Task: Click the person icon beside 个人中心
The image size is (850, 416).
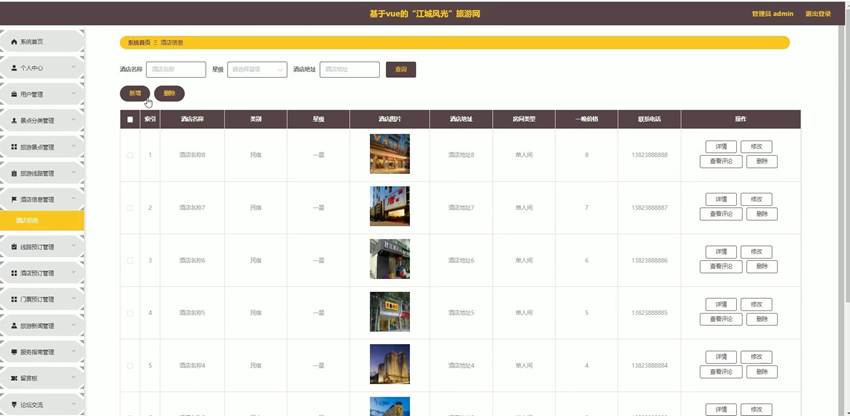Action: point(14,68)
